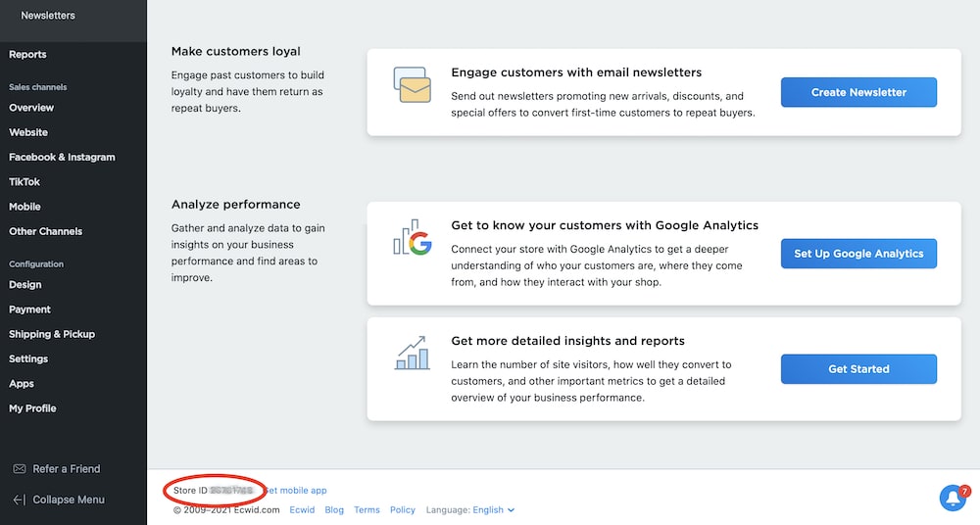Open the Terms footer link
This screenshot has width=980, height=525.
[x=367, y=510]
